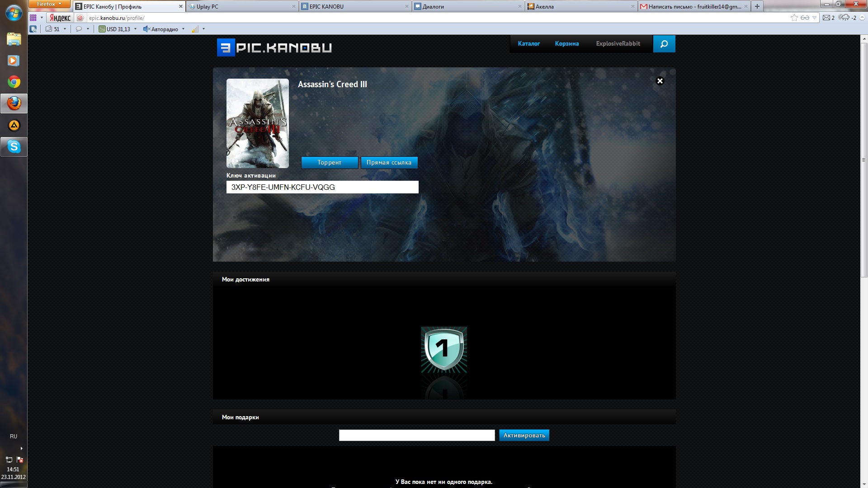868x488 pixels.
Task: Open Google Chrome from taskbar
Action: coord(14,82)
